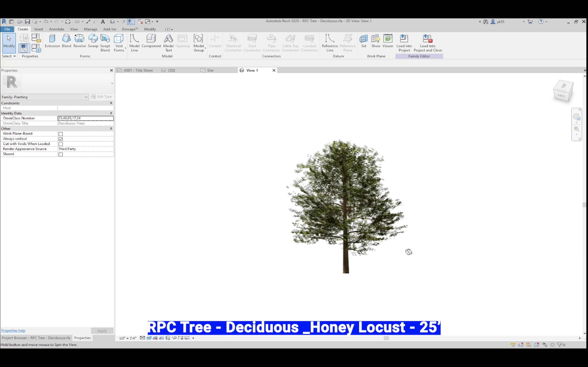This screenshot has height=367, width=588.
Task: Open the Properties help link
Action: 13,330
